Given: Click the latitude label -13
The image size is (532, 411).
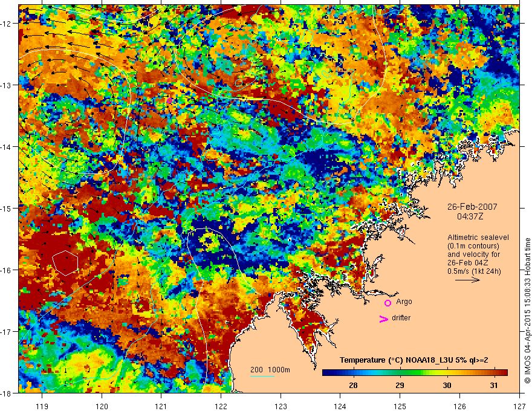Looking at the screenshot, I should pos(7,85).
